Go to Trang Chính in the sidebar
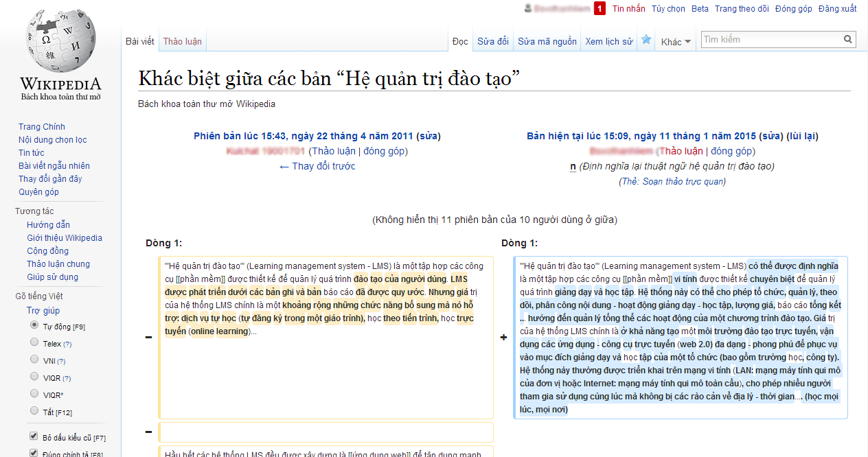This screenshot has width=868, height=457. click(42, 127)
